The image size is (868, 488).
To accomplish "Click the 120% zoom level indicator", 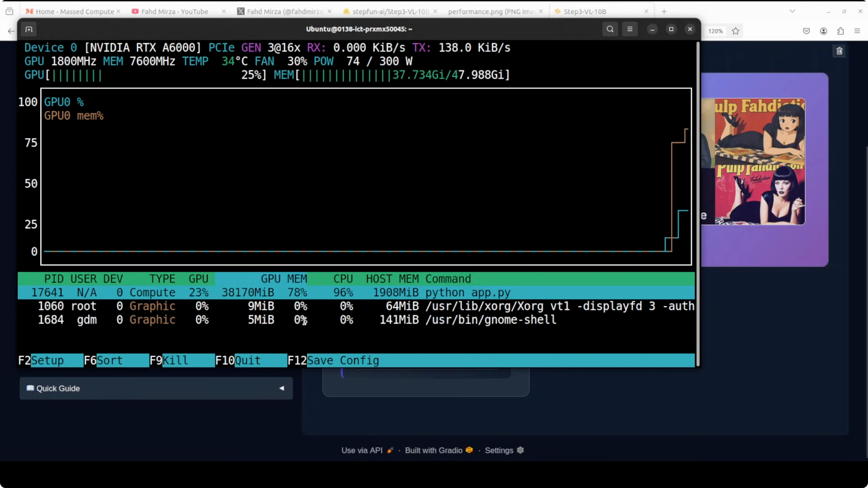I will (715, 31).
